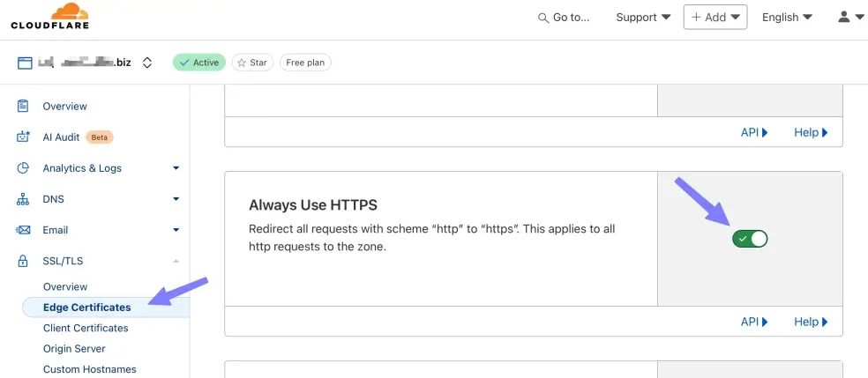Click the website window icon beside domain
The height and width of the screenshot is (378, 868).
click(25, 63)
